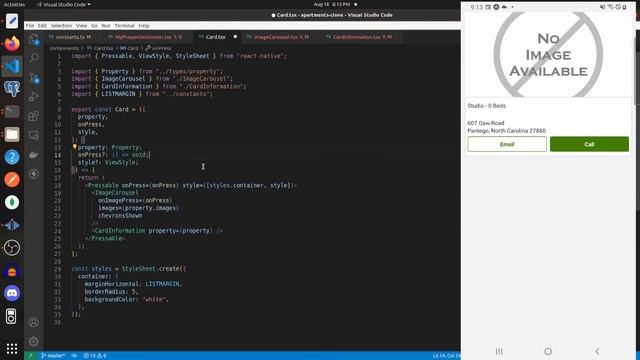Image resolution: width=640 pixels, height=360 pixels.
Task: Open the Remote Explorer view
Action: pyautogui.click(x=34, y=135)
